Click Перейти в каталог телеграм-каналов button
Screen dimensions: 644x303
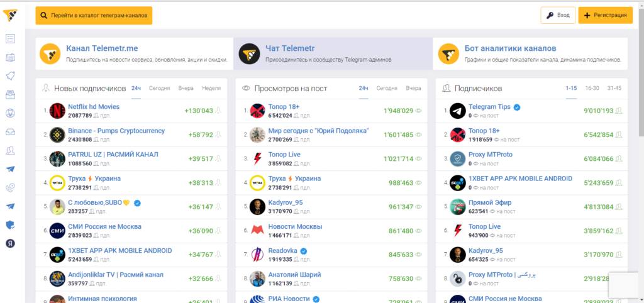coord(94,16)
